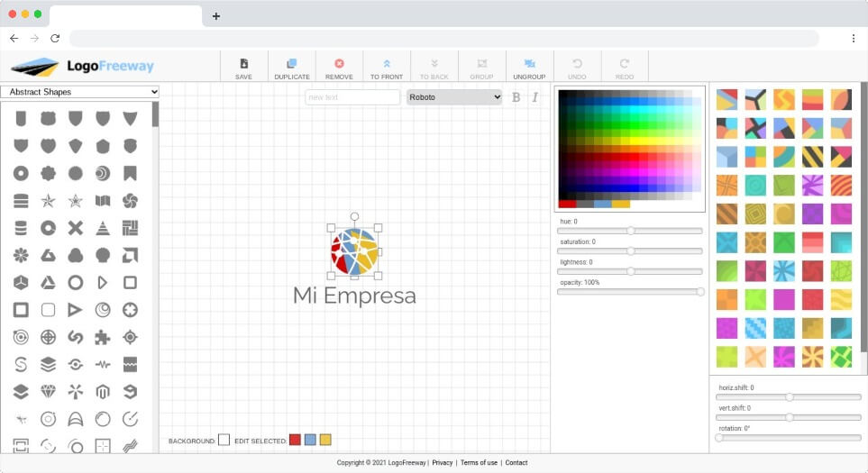Open the Contact link in footer

[x=516, y=462]
